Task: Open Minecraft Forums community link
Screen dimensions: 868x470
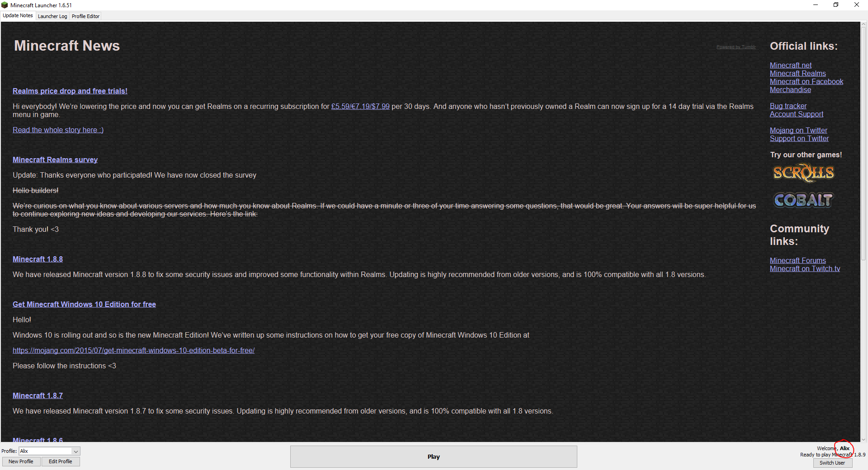Action: pyautogui.click(x=798, y=260)
